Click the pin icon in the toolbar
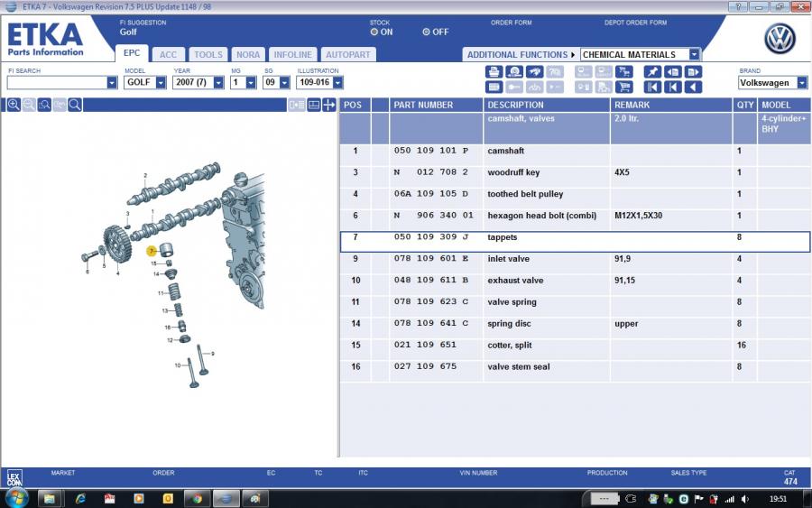The height and width of the screenshot is (508, 812). pos(652,72)
